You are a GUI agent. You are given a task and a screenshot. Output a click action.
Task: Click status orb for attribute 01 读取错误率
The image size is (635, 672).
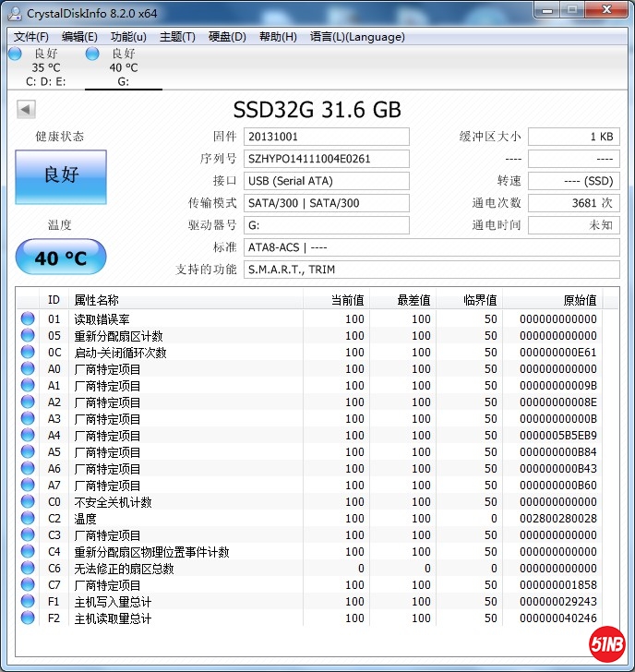28,319
